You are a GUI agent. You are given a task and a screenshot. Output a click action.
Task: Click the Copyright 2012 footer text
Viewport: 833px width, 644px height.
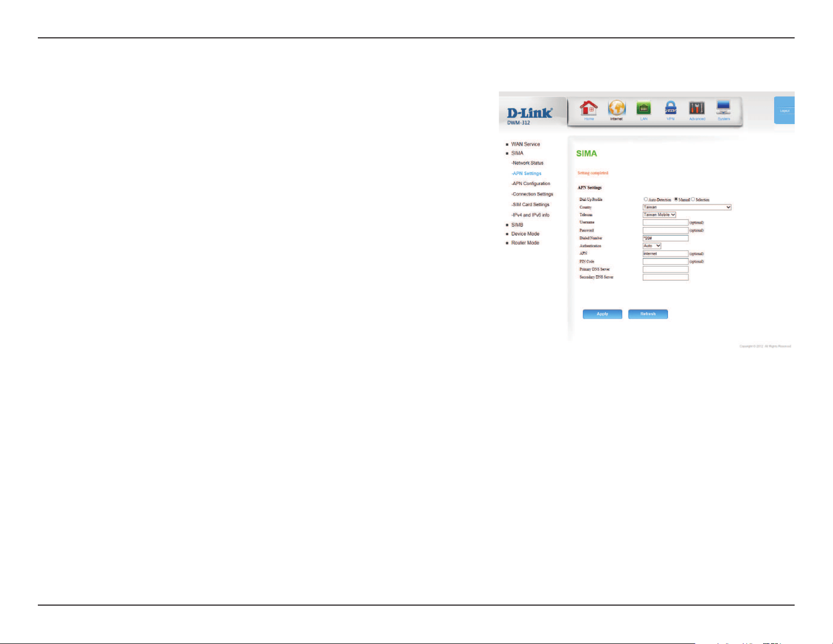pos(765,346)
